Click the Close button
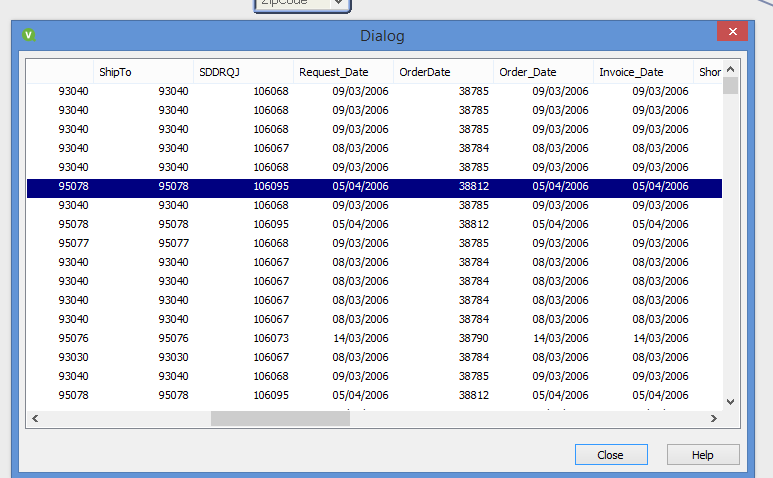The height and width of the screenshot is (478, 773). pyautogui.click(x=611, y=455)
